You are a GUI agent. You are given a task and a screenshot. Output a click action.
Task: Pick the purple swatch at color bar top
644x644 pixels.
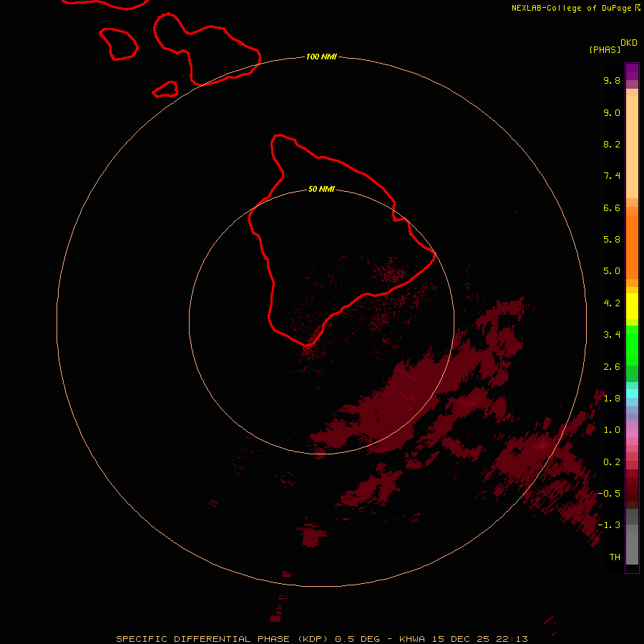coord(632,72)
